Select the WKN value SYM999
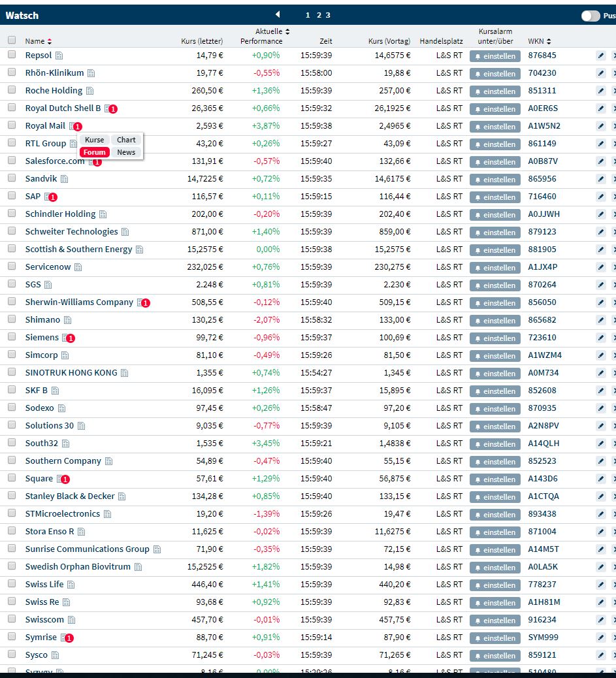 pos(543,638)
